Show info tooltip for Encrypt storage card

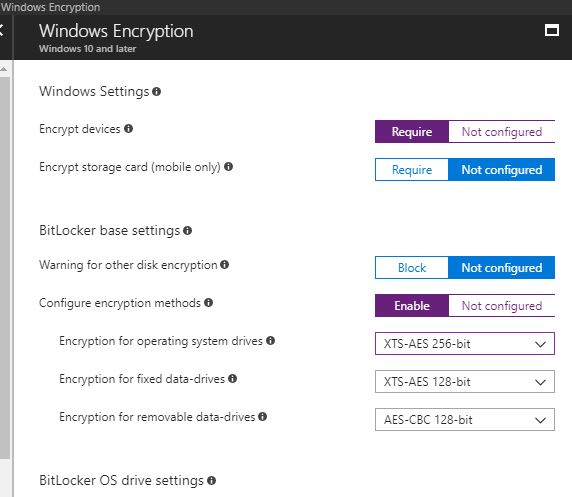coord(228,166)
